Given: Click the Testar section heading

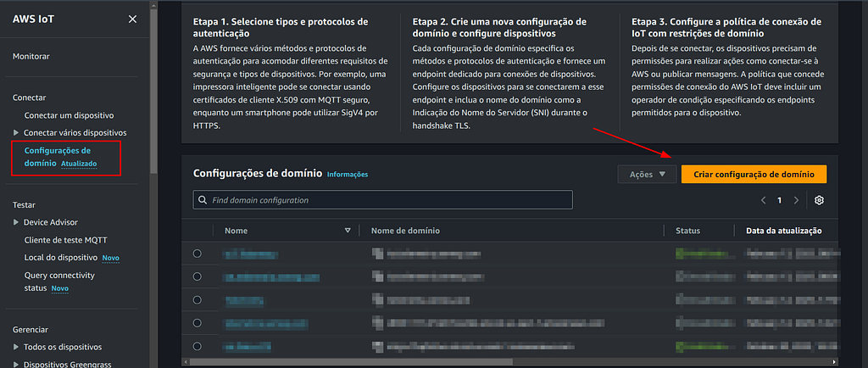Looking at the screenshot, I should [24, 204].
